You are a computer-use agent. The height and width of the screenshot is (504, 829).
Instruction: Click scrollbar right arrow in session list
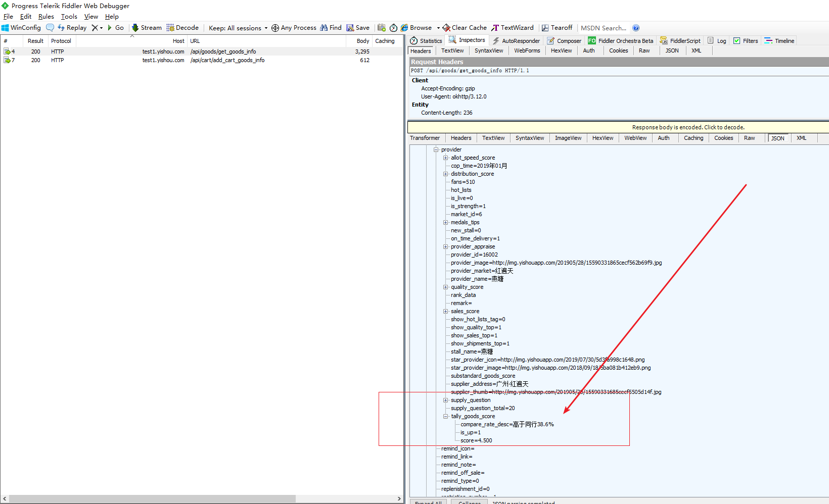coord(399,498)
